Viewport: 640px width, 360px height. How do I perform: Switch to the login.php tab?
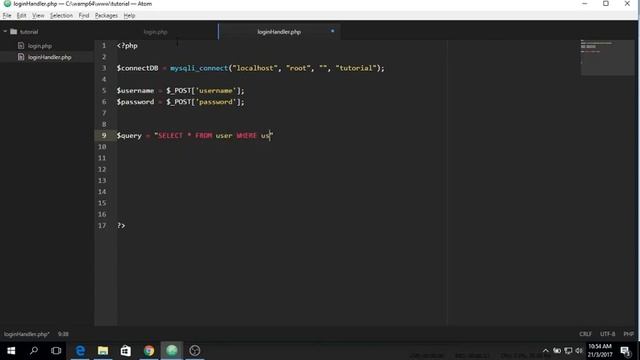(x=156, y=32)
